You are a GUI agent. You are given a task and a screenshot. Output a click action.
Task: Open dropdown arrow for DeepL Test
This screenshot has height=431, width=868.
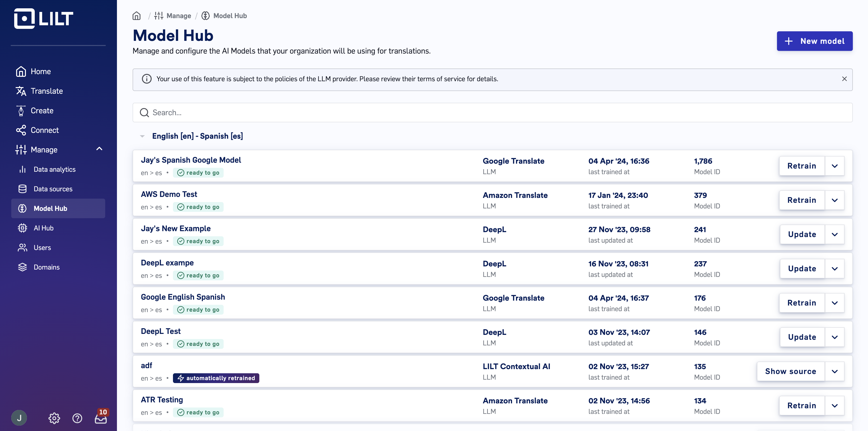tap(834, 337)
